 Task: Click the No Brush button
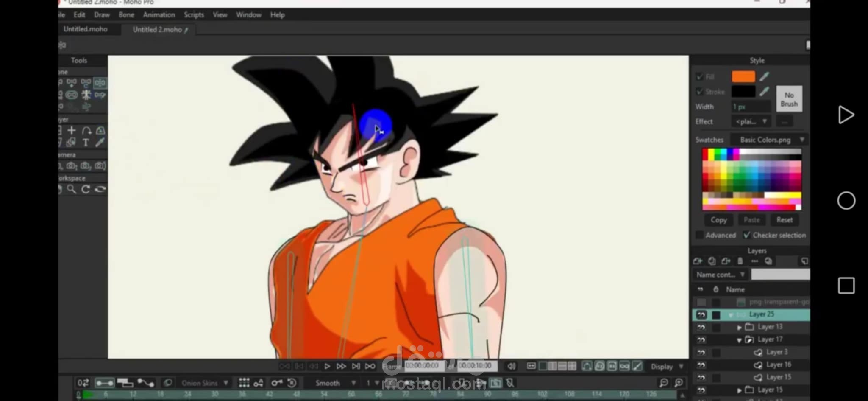click(x=789, y=99)
